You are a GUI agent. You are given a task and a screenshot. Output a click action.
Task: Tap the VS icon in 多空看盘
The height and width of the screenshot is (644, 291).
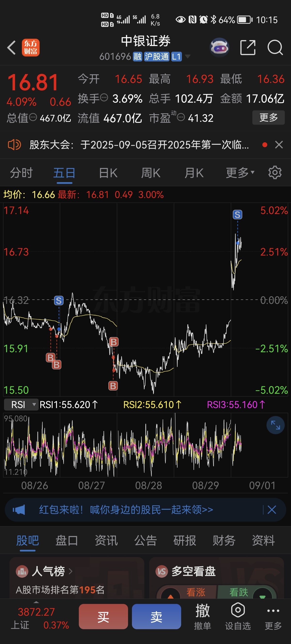tap(162, 571)
